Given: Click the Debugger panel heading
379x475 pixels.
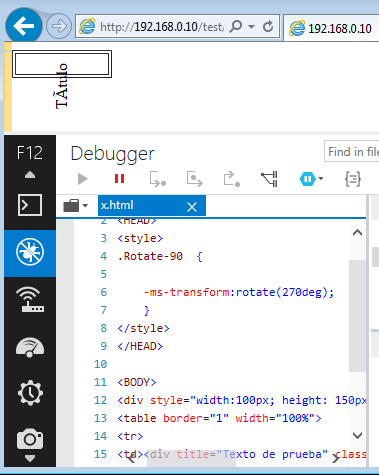Looking at the screenshot, I should (x=112, y=154).
